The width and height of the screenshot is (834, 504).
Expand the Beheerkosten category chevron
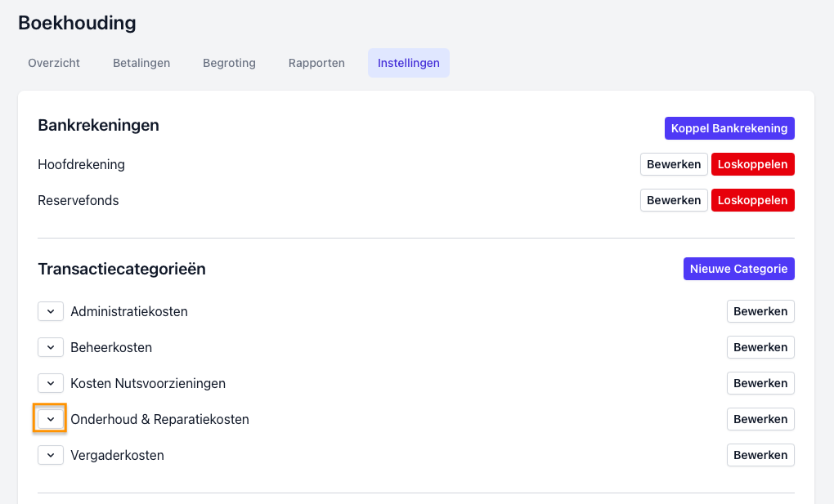click(51, 347)
